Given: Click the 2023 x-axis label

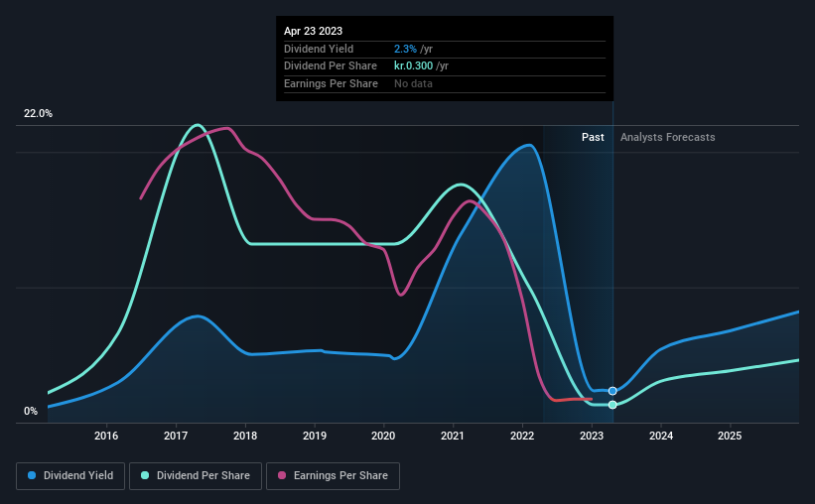Looking at the screenshot, I should [592, 436].
